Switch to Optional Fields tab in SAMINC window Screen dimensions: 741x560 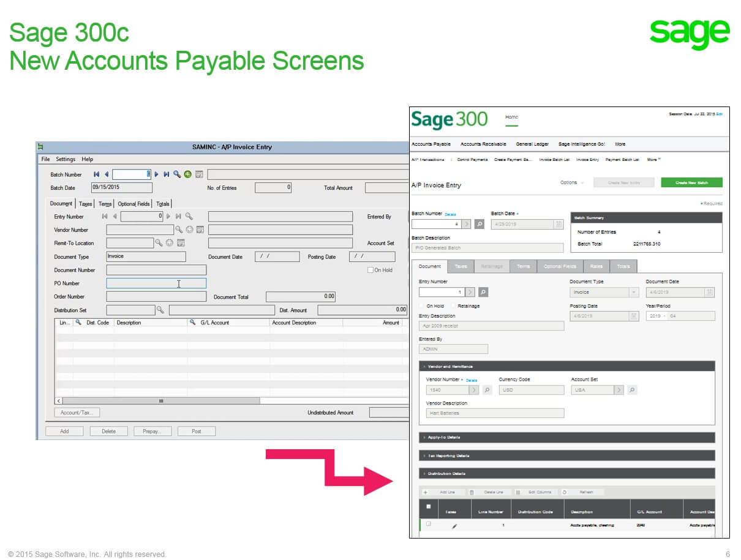tap(134, 204)
